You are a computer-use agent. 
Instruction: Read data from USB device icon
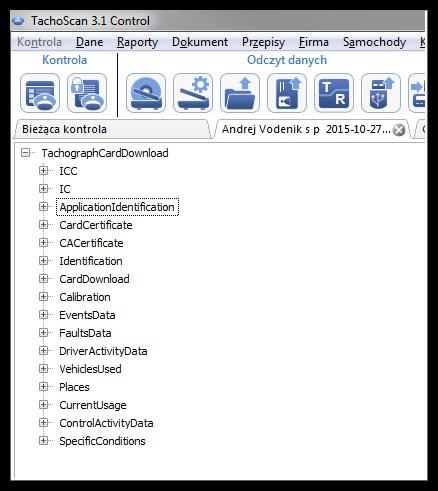(381, 93)
